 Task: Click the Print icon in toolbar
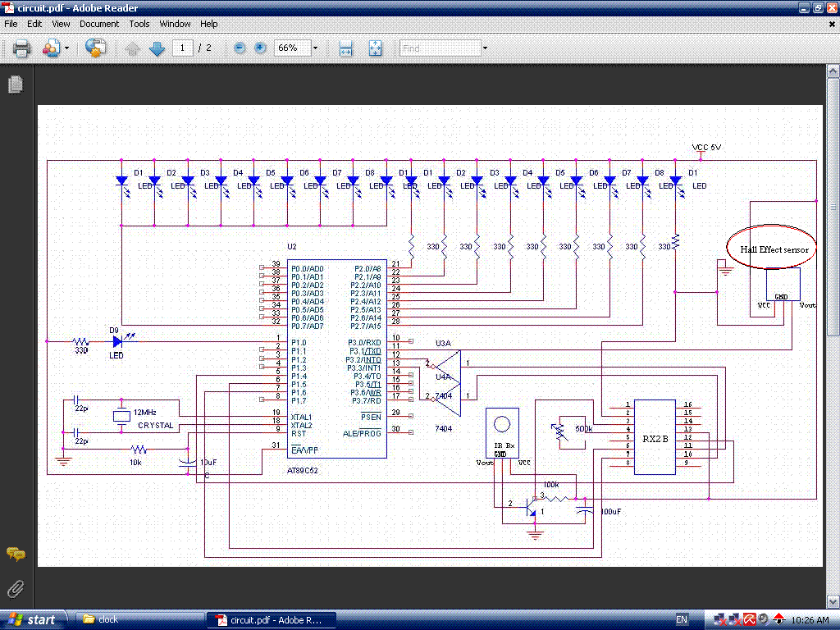tap(21, 48)
